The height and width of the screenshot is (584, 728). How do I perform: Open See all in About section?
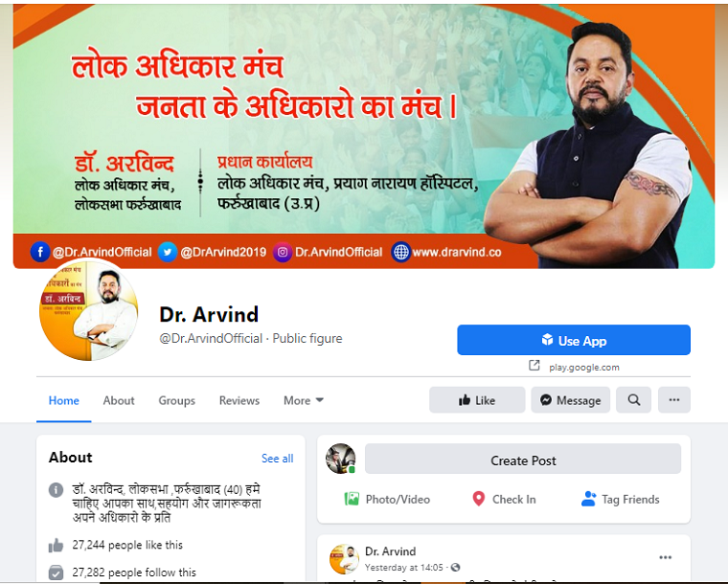point(277,459)
